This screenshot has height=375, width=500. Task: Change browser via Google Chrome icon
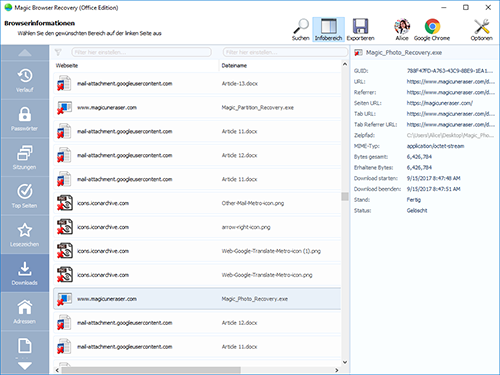(432, 30)
